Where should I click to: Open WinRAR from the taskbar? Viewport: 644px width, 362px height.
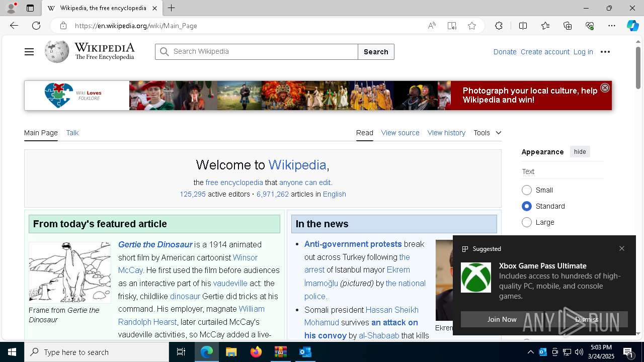click(x=281, y=352)
